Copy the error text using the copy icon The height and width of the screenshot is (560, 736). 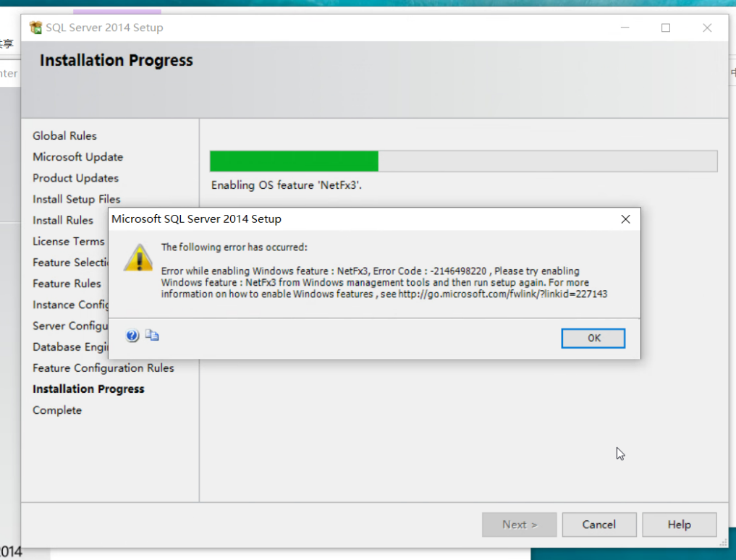(152, 335)
